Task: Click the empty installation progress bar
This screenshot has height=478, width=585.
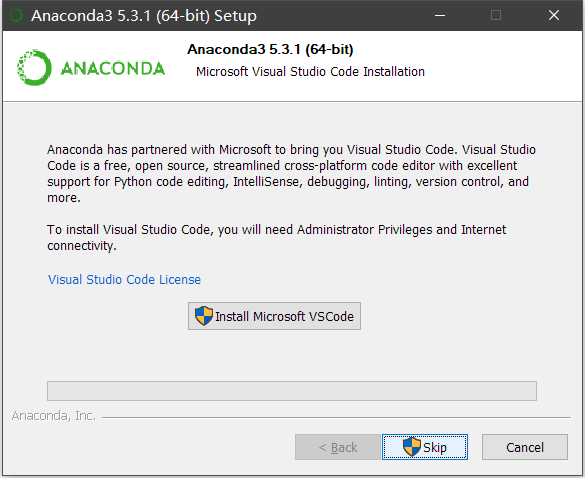Action: pyautogui.click(x=292, y=391)
